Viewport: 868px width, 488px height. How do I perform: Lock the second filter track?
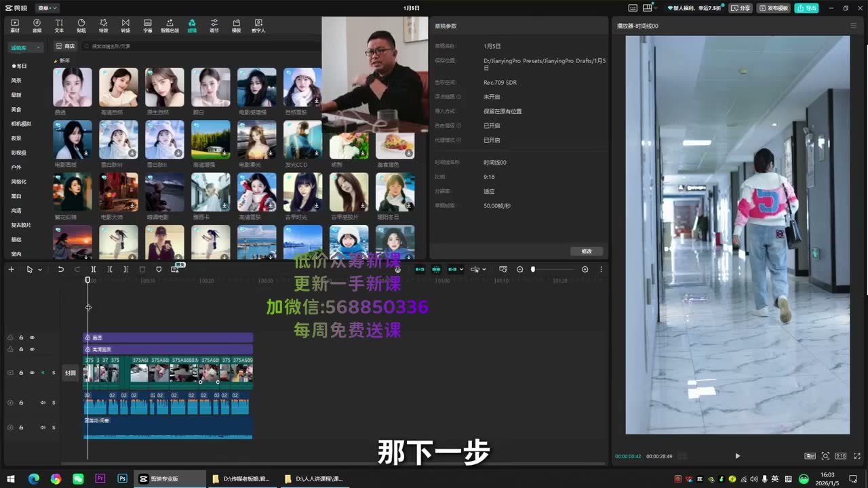(x=21, y=349)
